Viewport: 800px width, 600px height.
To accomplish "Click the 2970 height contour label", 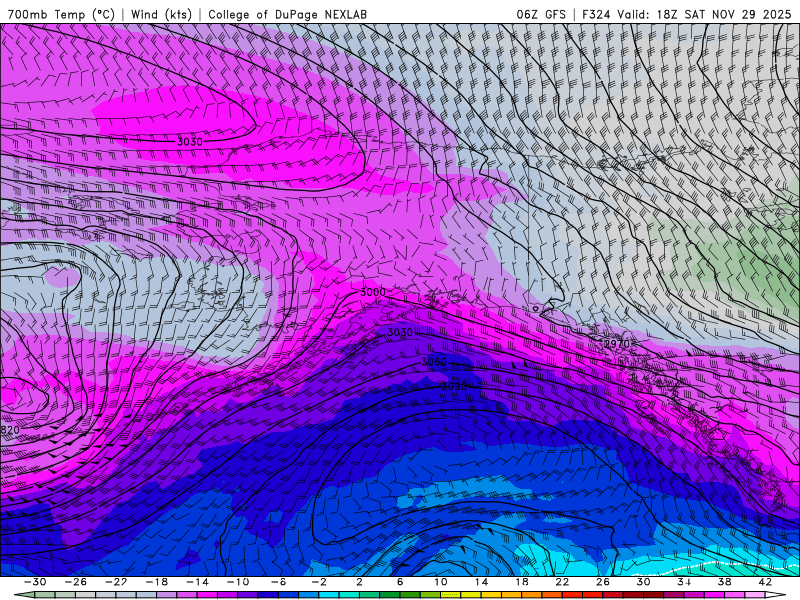I will (617, 344).
